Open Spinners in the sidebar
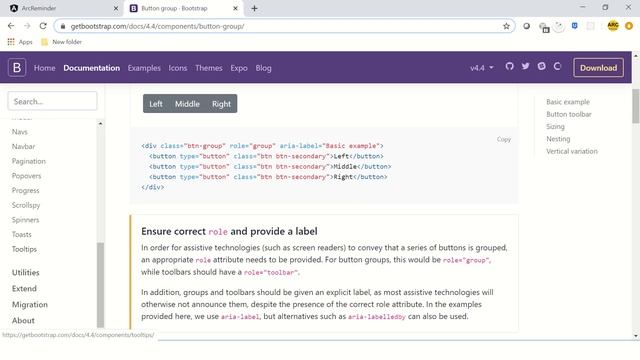Screen dimensions: 640x360 (25, 220)
